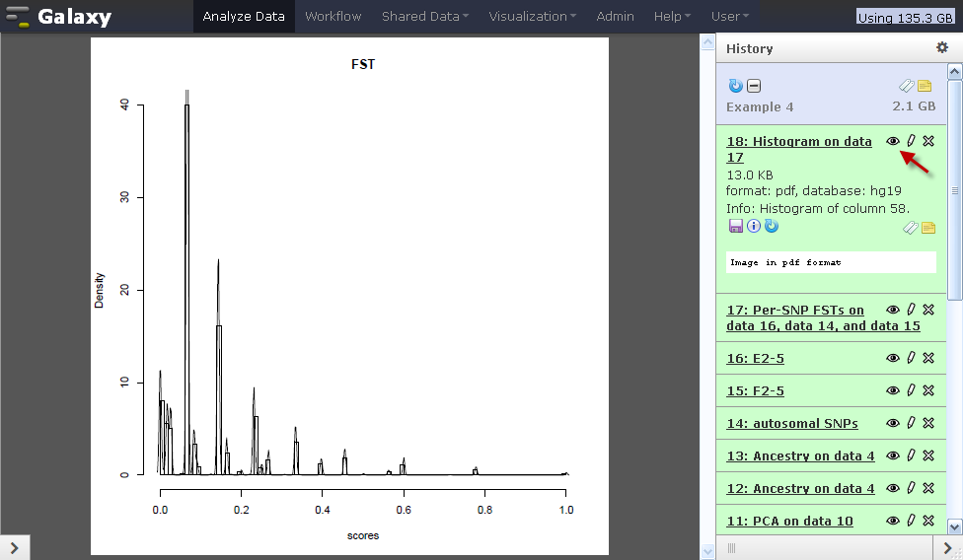Image resolution: width=963 pixels, height=560 pixels.
Task: Collapse all expanded datasets in history
Action: 754,86
